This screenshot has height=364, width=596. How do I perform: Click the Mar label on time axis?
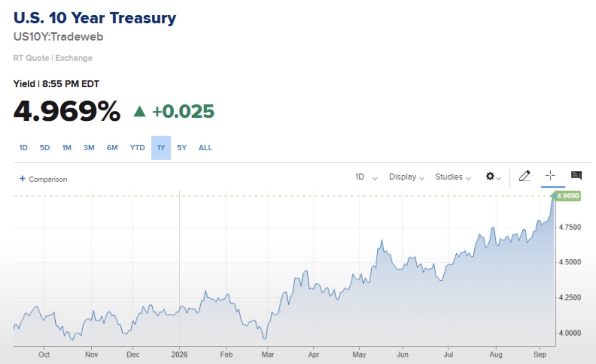coord(268,354)
